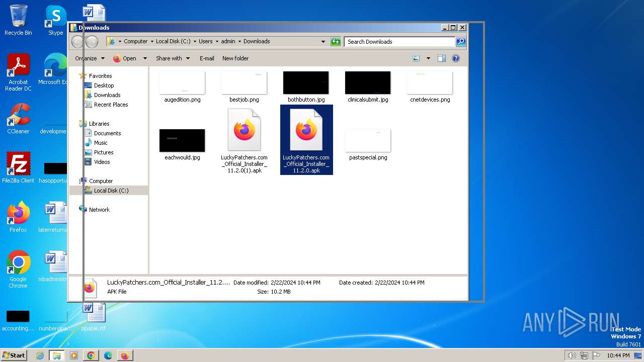
Task: Select LuckyPatchers Installer 11.2.0(1).apk file
Action: [x=244, y=141]
